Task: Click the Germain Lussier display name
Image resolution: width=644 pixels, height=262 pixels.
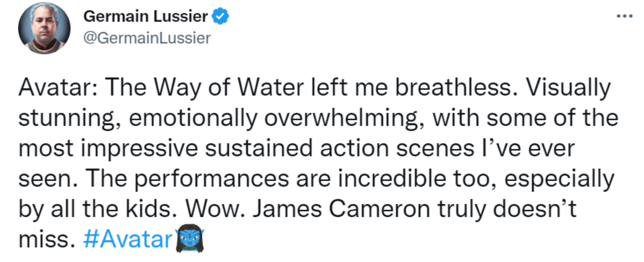Action: [x=145, y=16]
